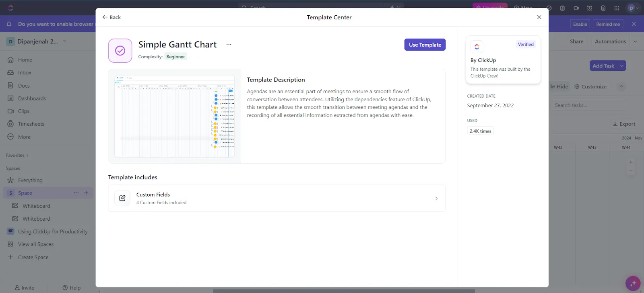
Task: Open the reminder alarm clock icon
Action: pos(589,8)
